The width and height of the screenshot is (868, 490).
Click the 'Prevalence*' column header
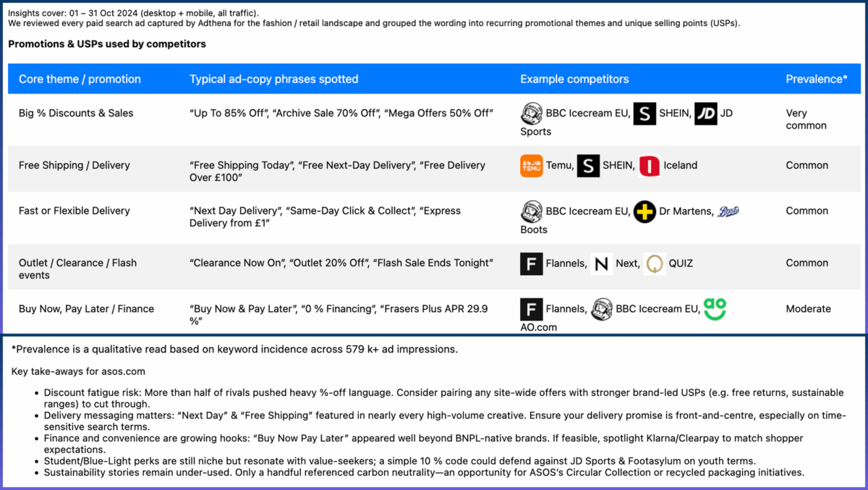817,79
